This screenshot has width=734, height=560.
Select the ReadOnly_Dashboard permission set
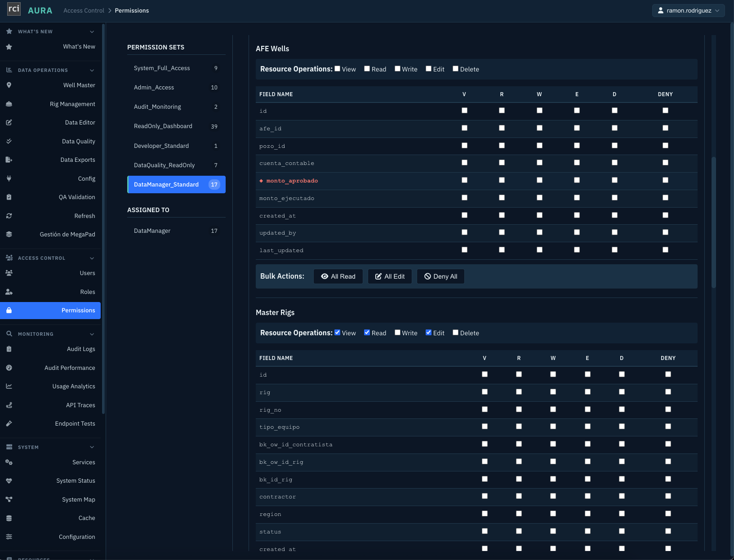(x=176, y=126)
